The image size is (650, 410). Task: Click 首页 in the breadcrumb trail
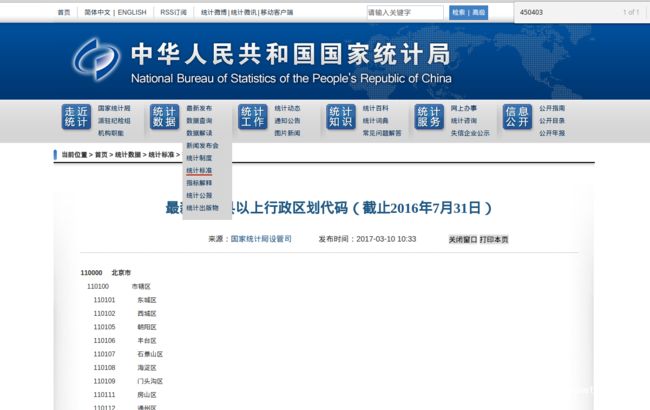click(101, 155)
